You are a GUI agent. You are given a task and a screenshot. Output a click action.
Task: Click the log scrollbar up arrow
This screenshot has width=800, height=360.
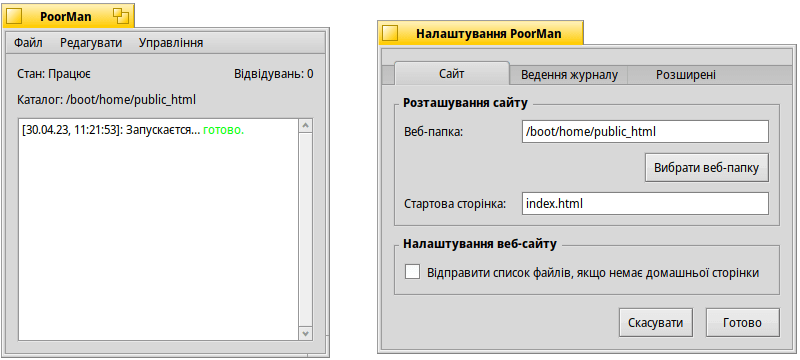pos(306,125)
